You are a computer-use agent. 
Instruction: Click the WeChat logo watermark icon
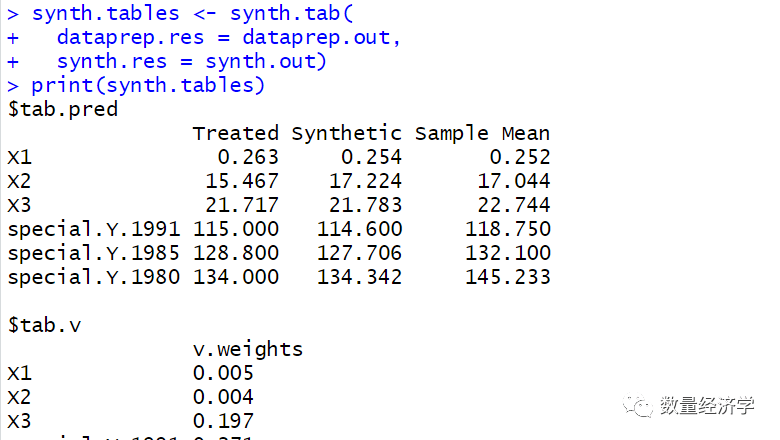pyautogui.click(x=637, y=405)
